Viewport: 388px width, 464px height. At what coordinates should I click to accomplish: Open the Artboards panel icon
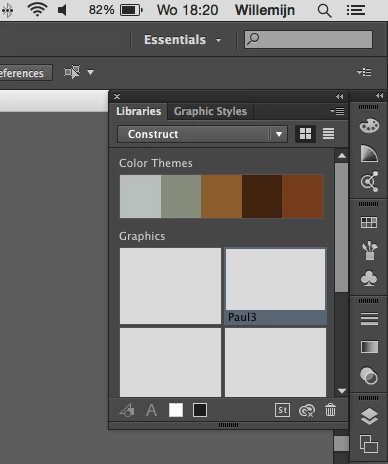pos(369,444)
